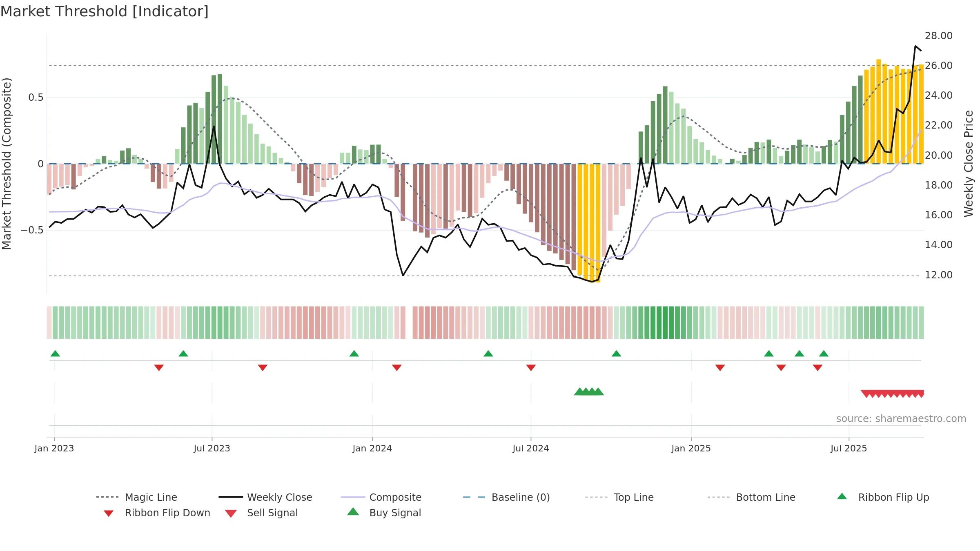980x551 pixels.
Task: Click the darkest green ribbon segment near Dec 2024
Action: (665, 322)
